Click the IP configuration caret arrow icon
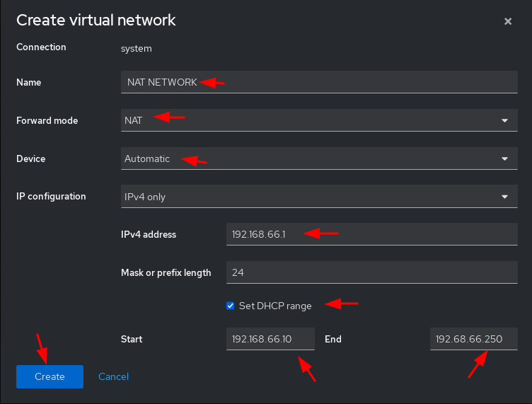 tap(505, 197)
